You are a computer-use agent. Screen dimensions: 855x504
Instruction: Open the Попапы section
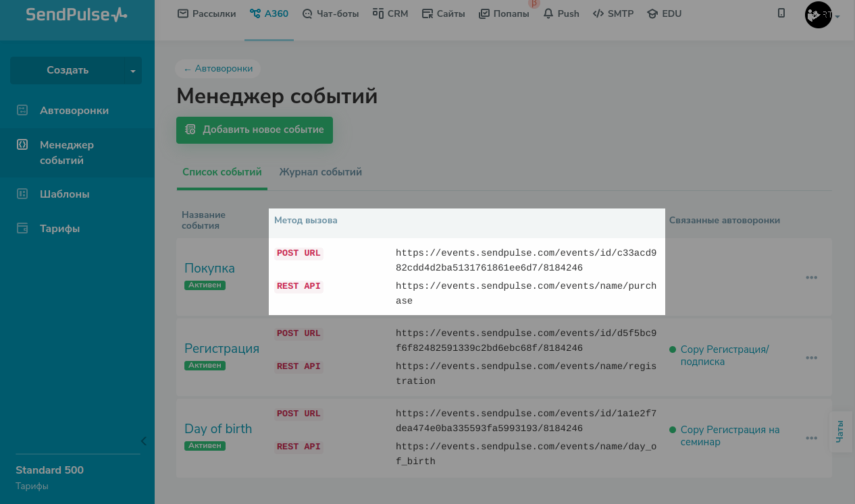pyautogui.click(x=504, y=13)
